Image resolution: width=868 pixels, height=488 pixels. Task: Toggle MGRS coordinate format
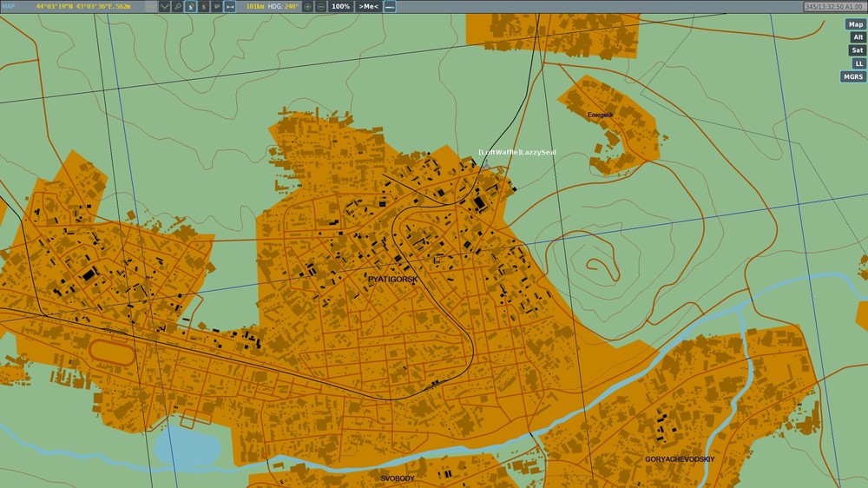[x=853, y=76]
